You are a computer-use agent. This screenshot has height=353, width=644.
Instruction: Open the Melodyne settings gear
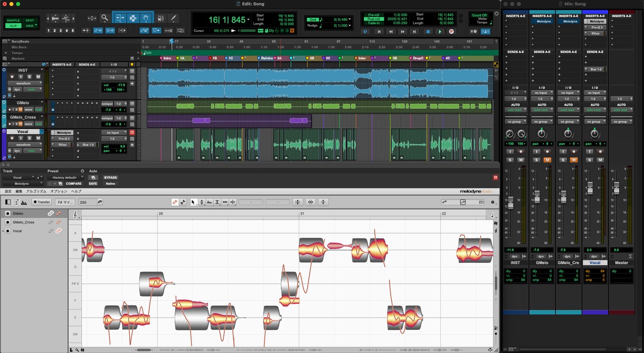click(493, 202)
